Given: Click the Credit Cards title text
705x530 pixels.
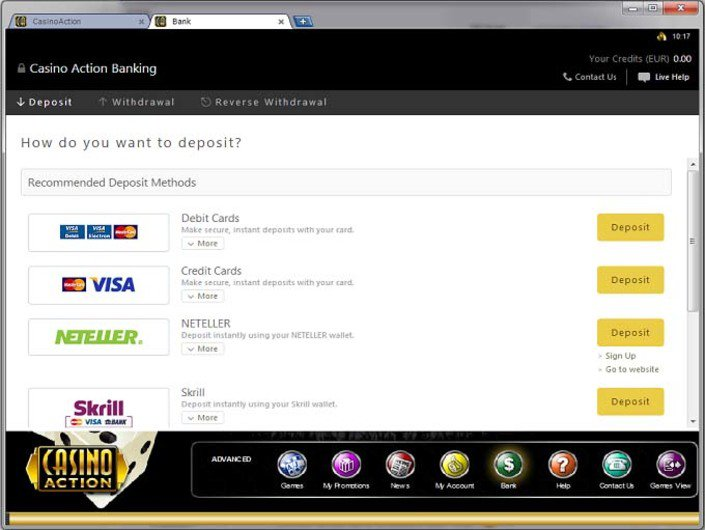Looking at the screenshot, I should click(x=211, y=271).
